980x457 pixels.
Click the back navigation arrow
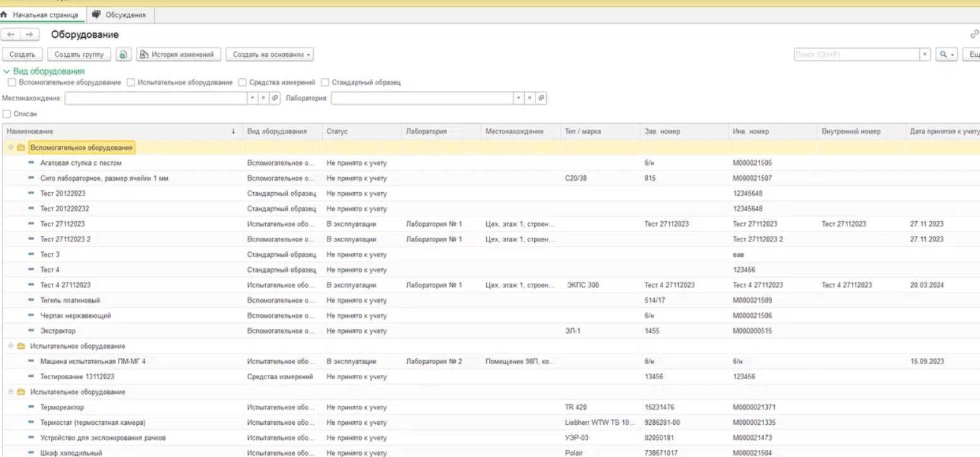tap(11, 35)
